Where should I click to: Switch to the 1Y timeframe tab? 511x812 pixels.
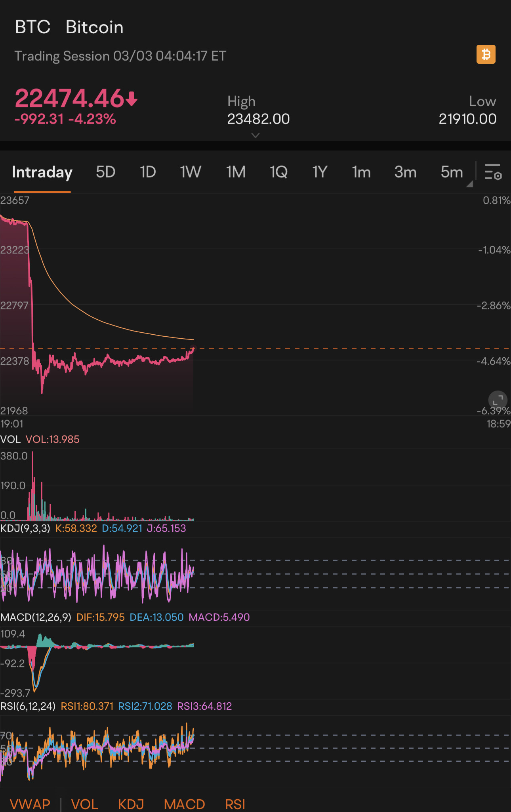point(320,172)
